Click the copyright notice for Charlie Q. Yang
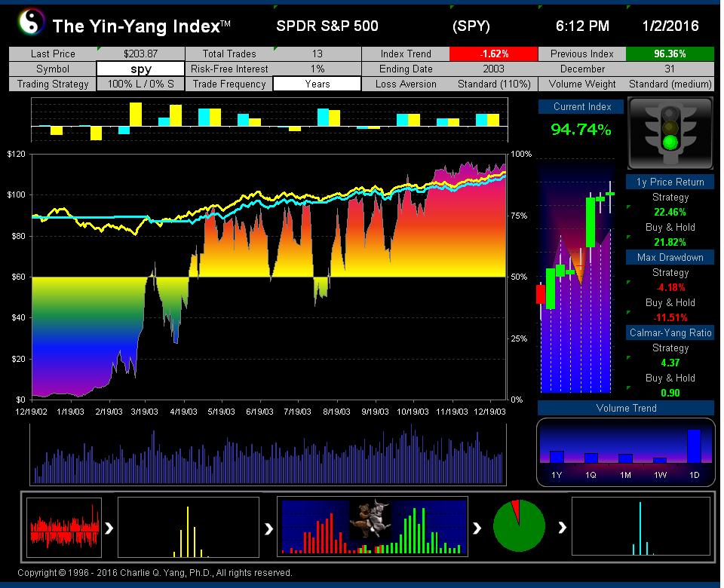Viewport: 724px width, 588px height. point(155,573)
